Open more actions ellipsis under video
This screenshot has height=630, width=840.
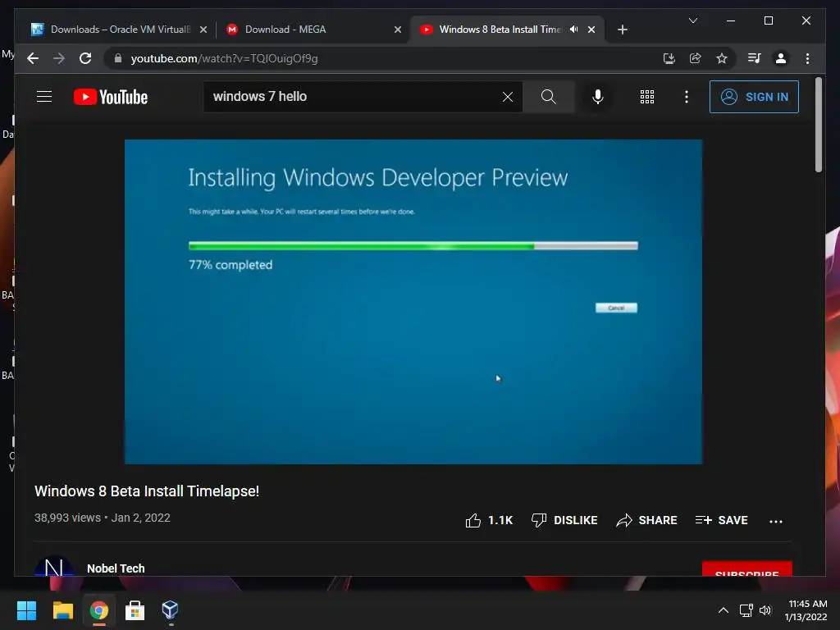(776, 521)
